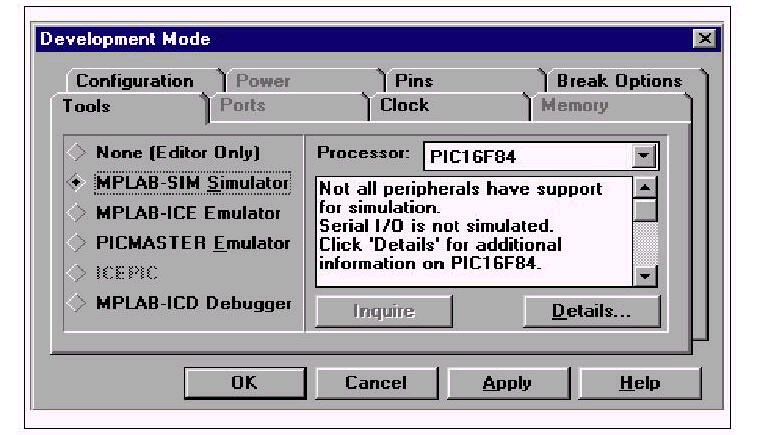This screenshot has width=765, height=435.
Task: Select MPLAB-ICE Emulator radio option
Action: 174,213
